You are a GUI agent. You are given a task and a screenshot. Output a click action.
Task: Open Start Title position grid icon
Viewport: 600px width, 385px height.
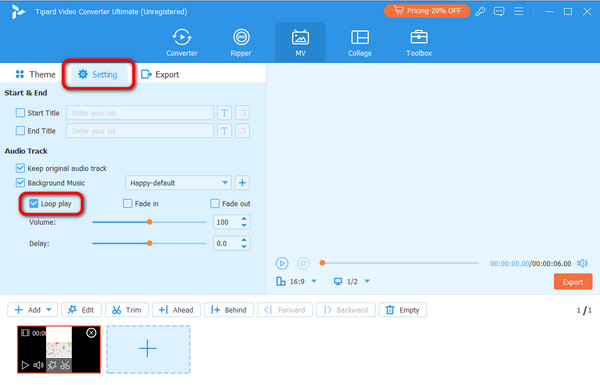click(242, 113)
